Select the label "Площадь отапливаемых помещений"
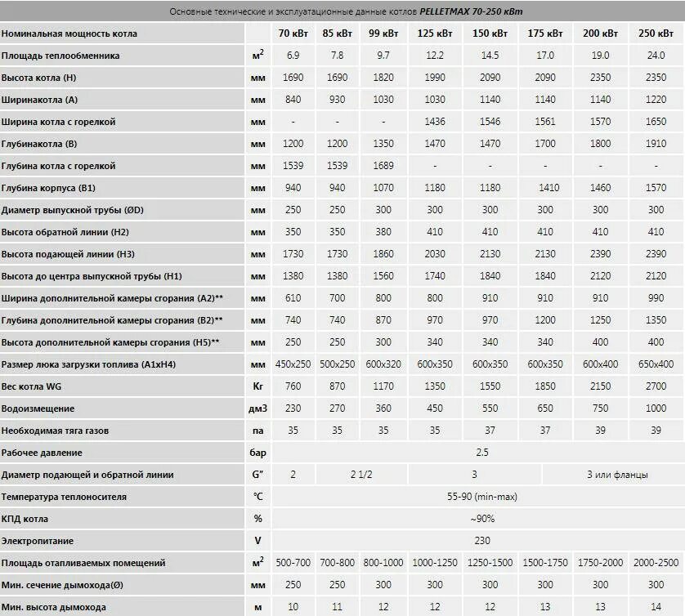Image resolution: width=685 pixels, height=616 pixels. tap(83, 563)
